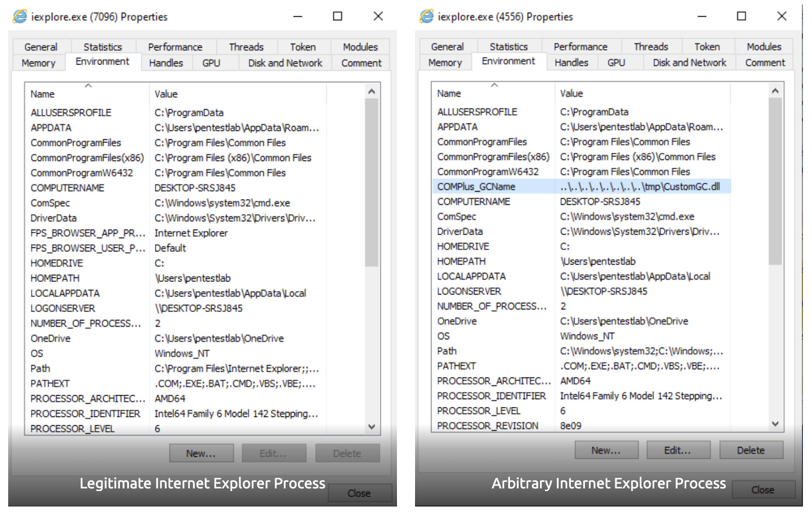Screen dimensions: 812x512
Task: Open Modules tab in 7096 Properties window
Action: 360,47
